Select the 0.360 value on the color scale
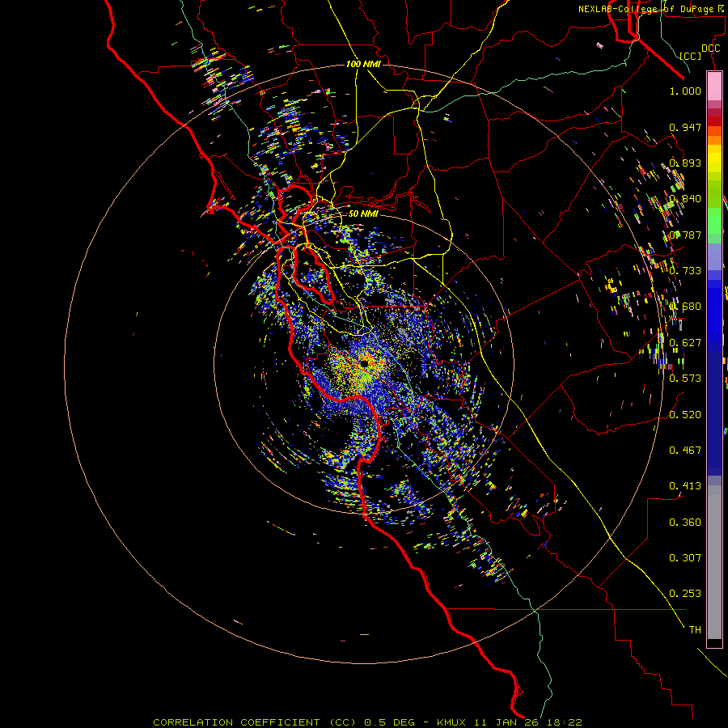Viewport: 728px width, 728px height. [685, 523]
